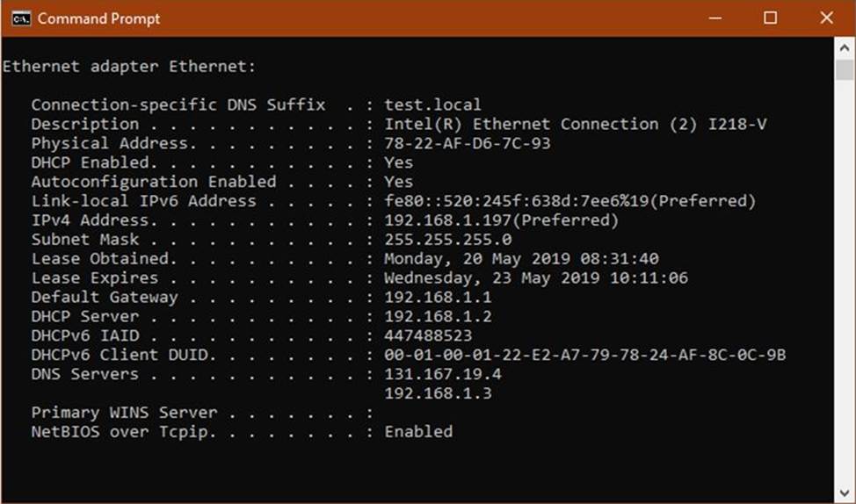Click the link-local IPv6 address value
The height and width of the screenshot is (504, 856).
(x=569, y=201)
